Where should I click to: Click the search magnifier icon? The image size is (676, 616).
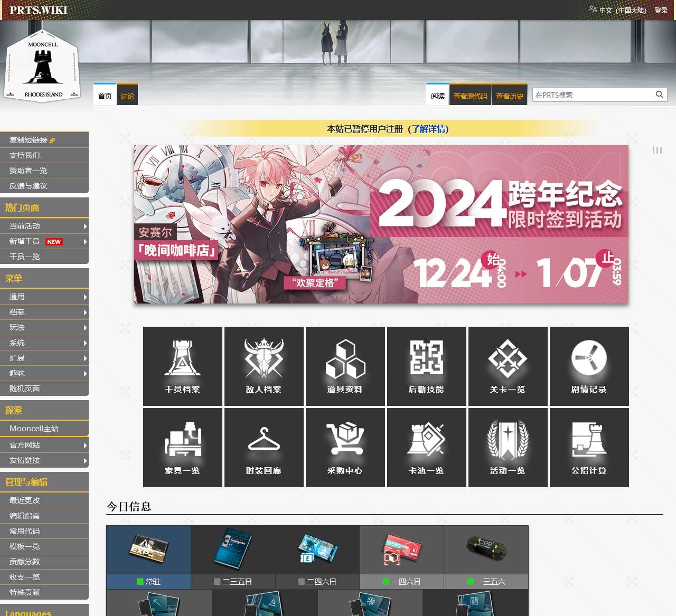click(659, 94)
